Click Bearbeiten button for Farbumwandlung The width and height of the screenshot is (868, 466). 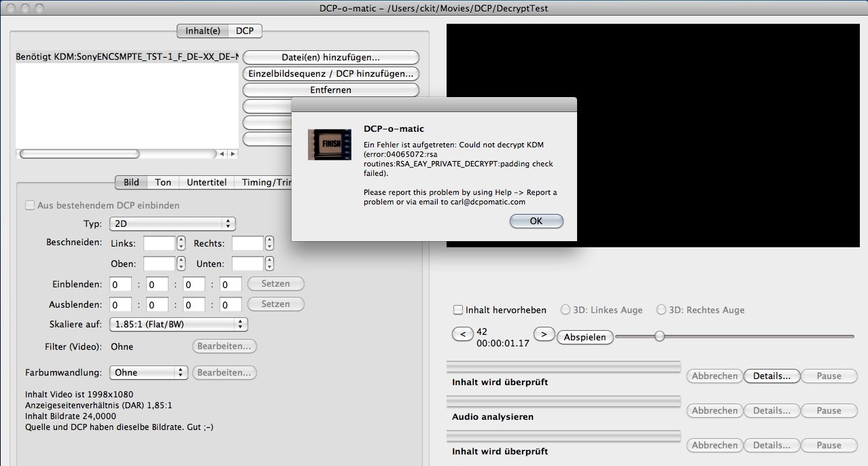tap(224, 372)
